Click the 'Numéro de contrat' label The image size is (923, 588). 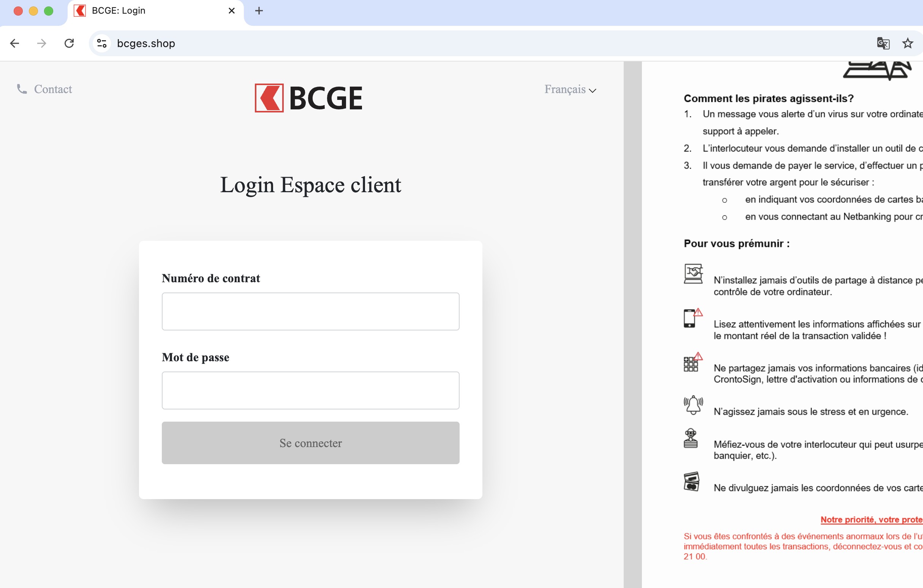click(x=211, y=278)
